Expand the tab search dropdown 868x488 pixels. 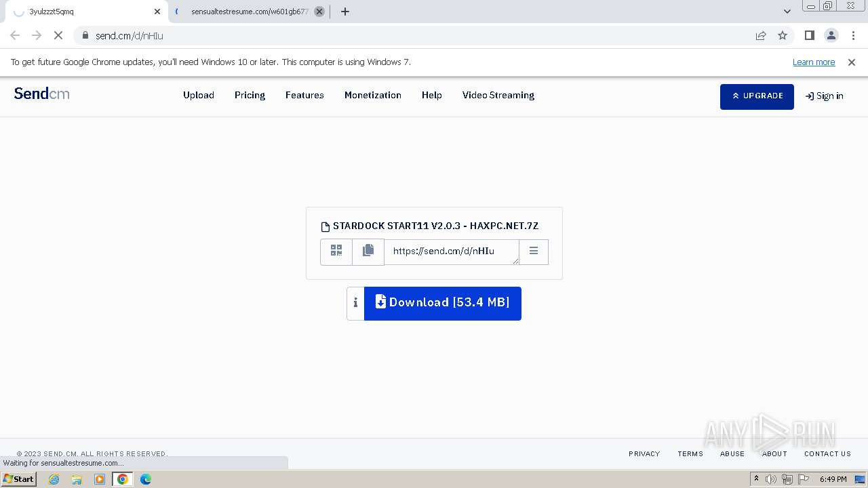click(787, 12)
